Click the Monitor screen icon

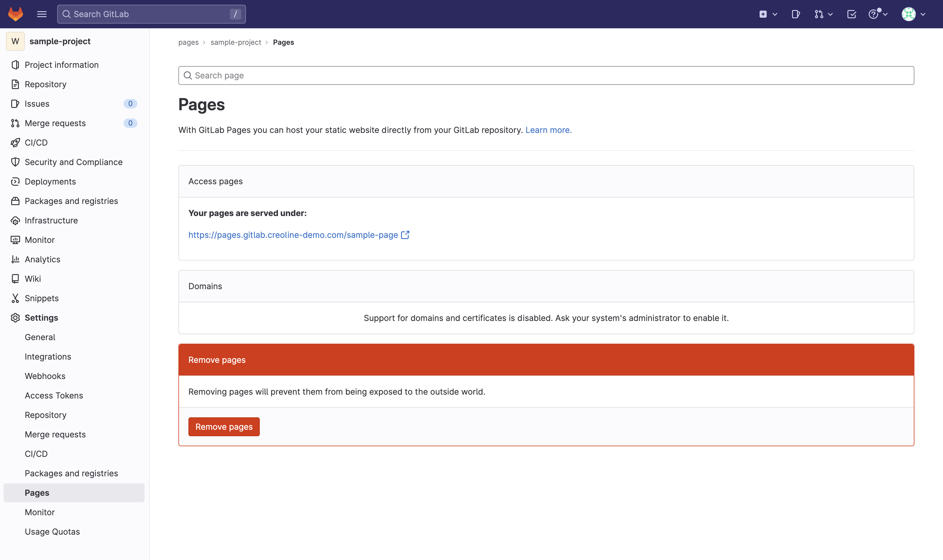[x=15, y=240]
